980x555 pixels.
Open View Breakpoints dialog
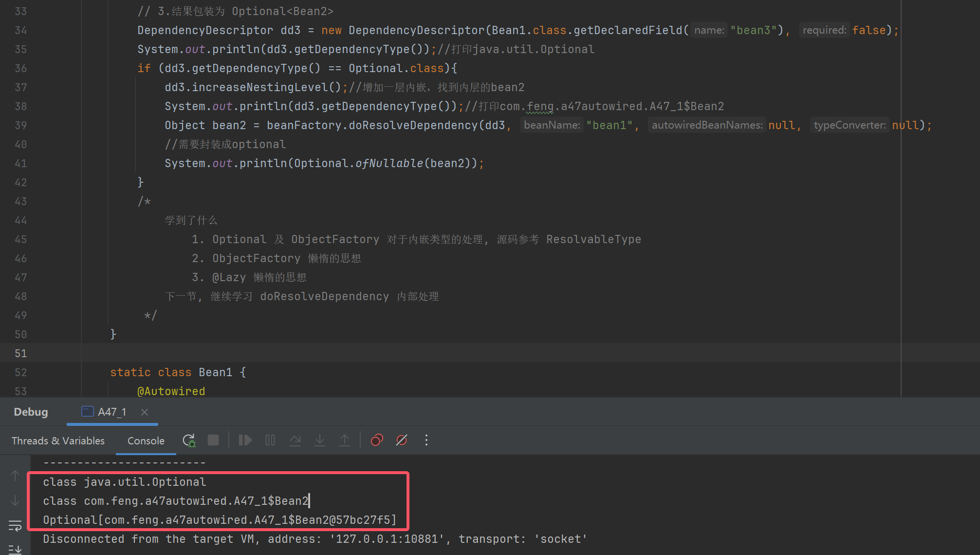pyautogui.click(x=377, y=440)
